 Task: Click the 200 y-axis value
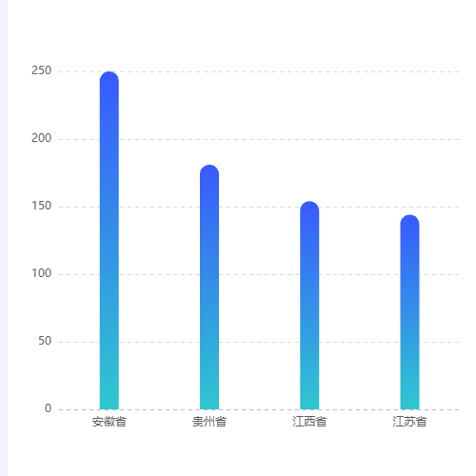click(41, 138)
